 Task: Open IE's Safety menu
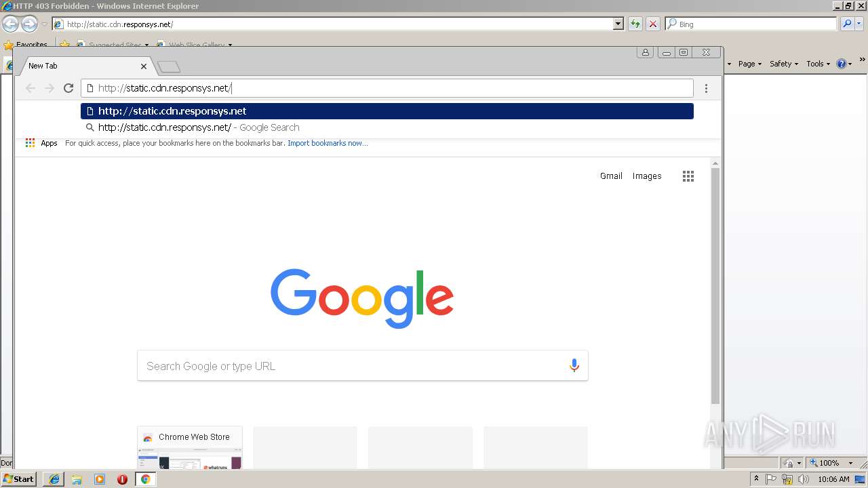point(784,64)
